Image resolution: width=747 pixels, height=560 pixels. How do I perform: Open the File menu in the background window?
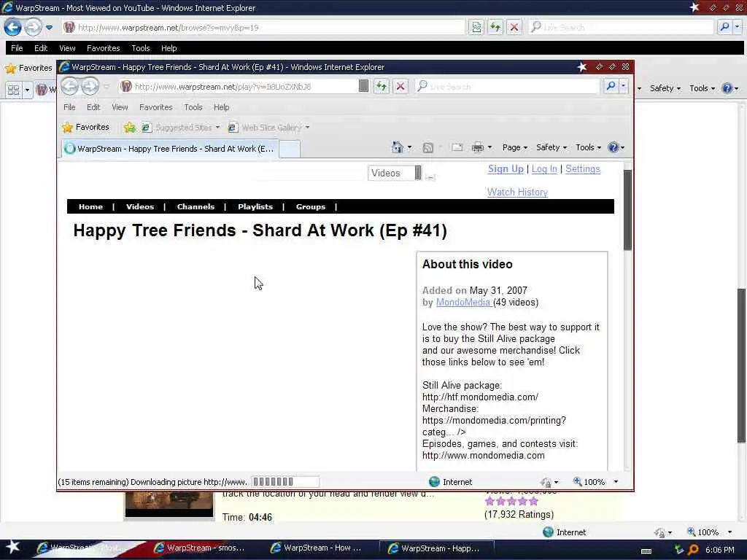tap(17, 48)
